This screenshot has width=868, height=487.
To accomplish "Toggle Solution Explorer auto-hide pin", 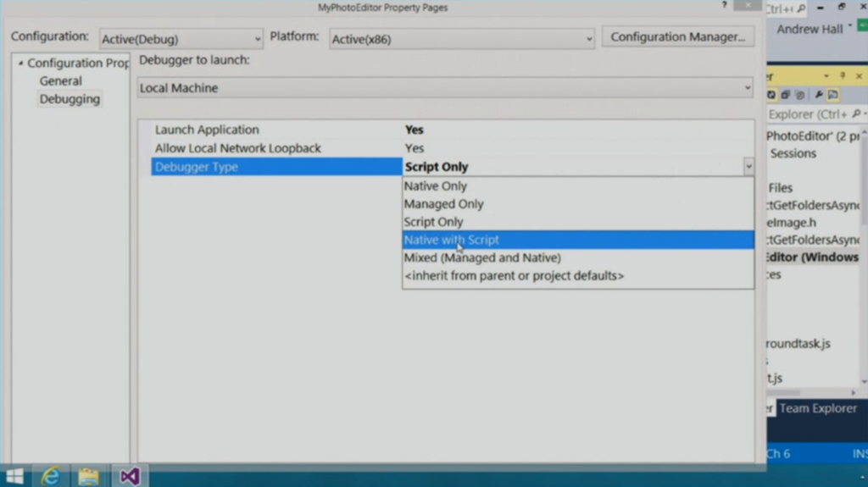I will tap(843, 76).
